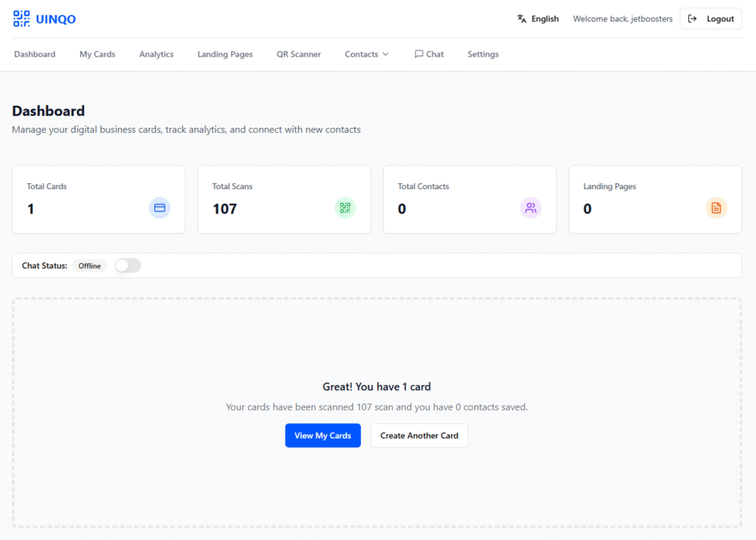This screenshot has height=540, width=756.
Task: Click the blue card icon in Total Cards
Action: click(159, 208)
